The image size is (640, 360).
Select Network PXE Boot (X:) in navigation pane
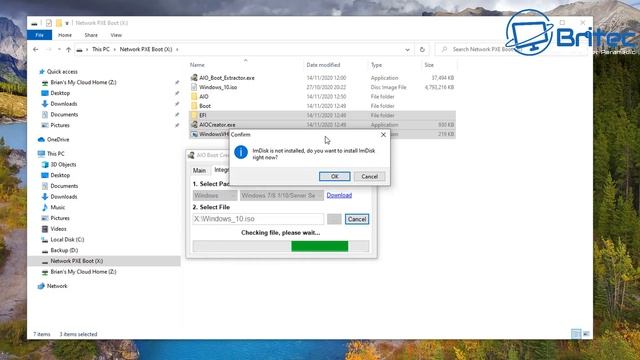(104, 261)
